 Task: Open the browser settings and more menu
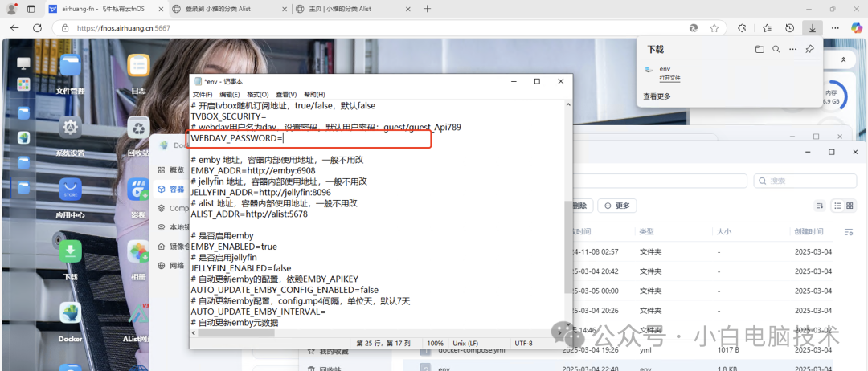[x=836, y=27]
